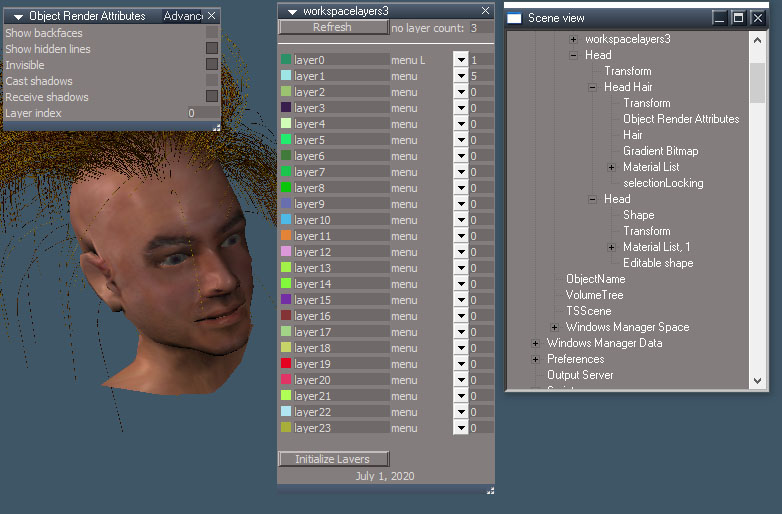Viewport: 782px width, 514px height.
Task: Collapse the top-level Head tree node
Action: [574, 55]
